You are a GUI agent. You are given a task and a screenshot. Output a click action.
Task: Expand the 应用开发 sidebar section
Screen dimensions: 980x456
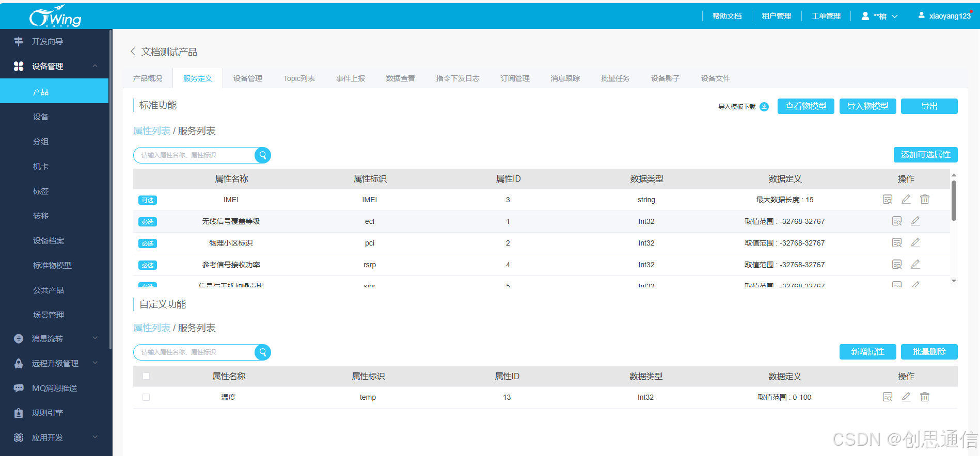pyautogui.click(x=95, y=437)
